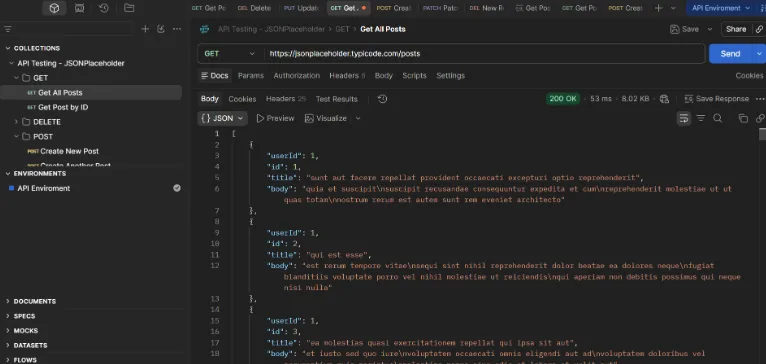Switch to the Params request tab
This screenshot has width=766, height=364.
(x=251, y=76)
